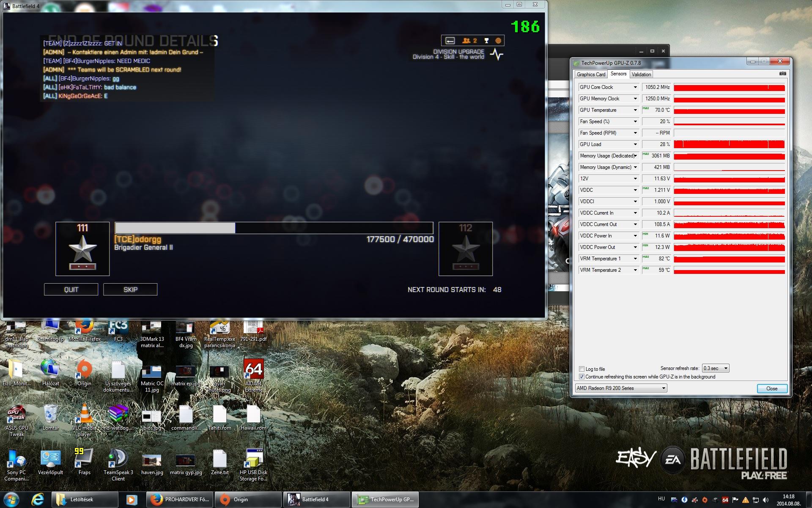Viewport: 812px width, 508px height.
Task: Click the GPU-Z Close button
Action: point(772,389)
